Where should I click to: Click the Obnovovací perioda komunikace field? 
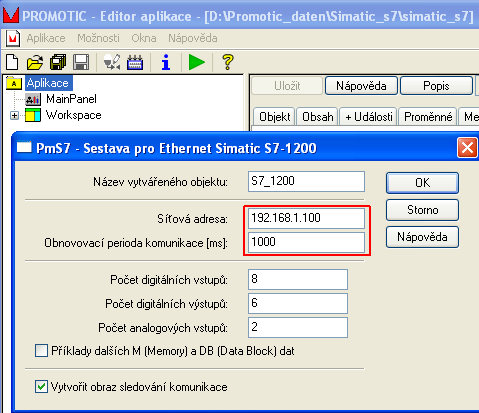pyautogui.click(x=306, y=242)
